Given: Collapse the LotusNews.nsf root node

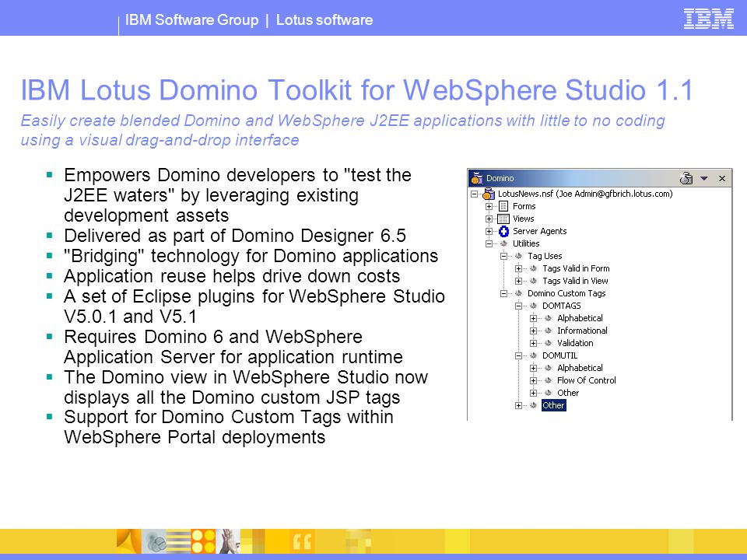Looking at the screenshot, I should click(474, 194).
